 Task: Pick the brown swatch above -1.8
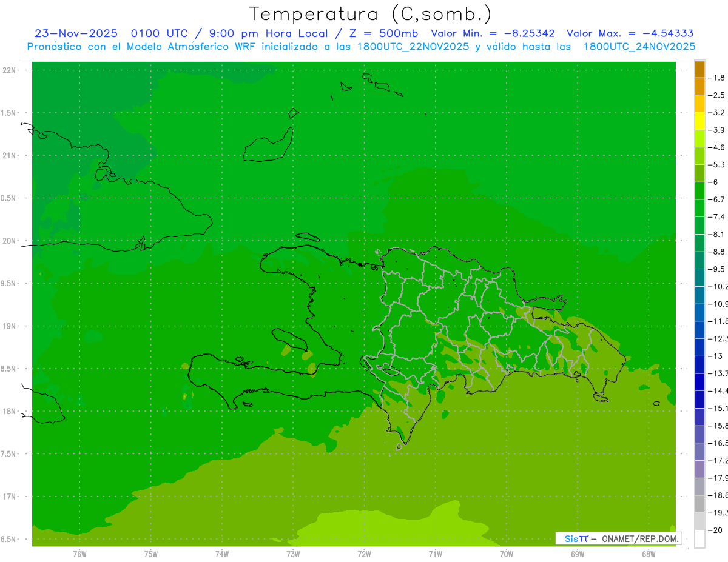point(699,69)
